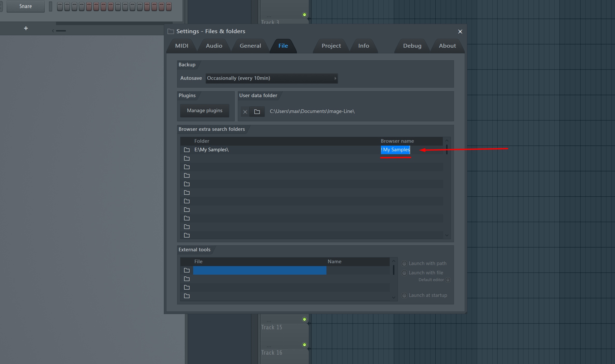Reset user data folder with the X icon
This screenshot has width=615, height=364.
point(245,112)
